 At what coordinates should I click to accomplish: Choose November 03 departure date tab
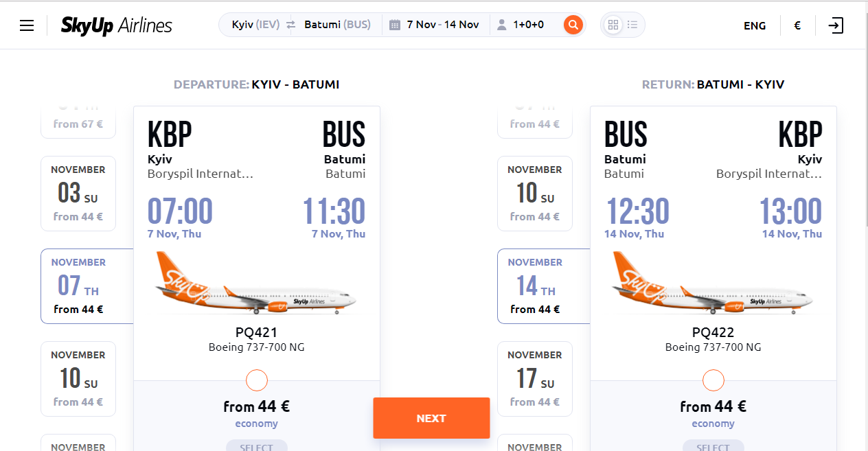[x=78, y=194]
